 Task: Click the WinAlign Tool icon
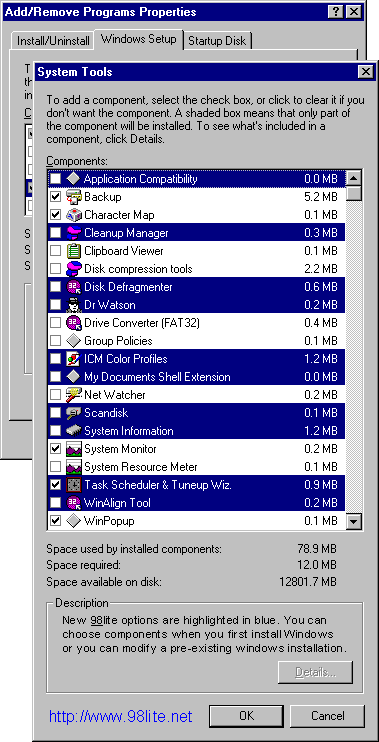[73, 503]
